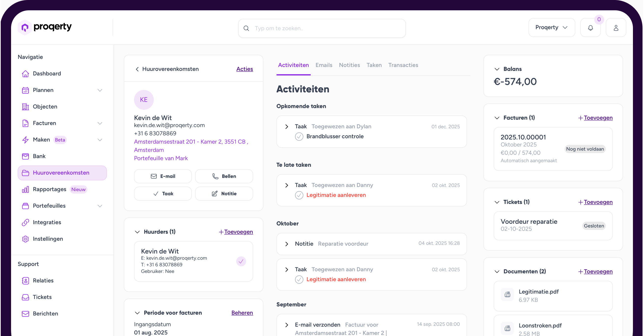Toggle checkmark on Kevin de Wit tenant card
644x336 pixels.
(241, 261)
